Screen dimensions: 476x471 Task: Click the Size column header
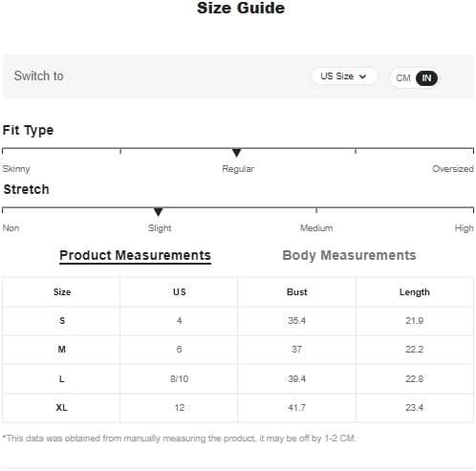pos(62,292)
